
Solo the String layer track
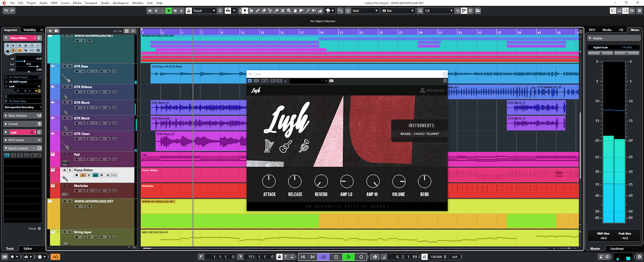(x=70, y=232)
